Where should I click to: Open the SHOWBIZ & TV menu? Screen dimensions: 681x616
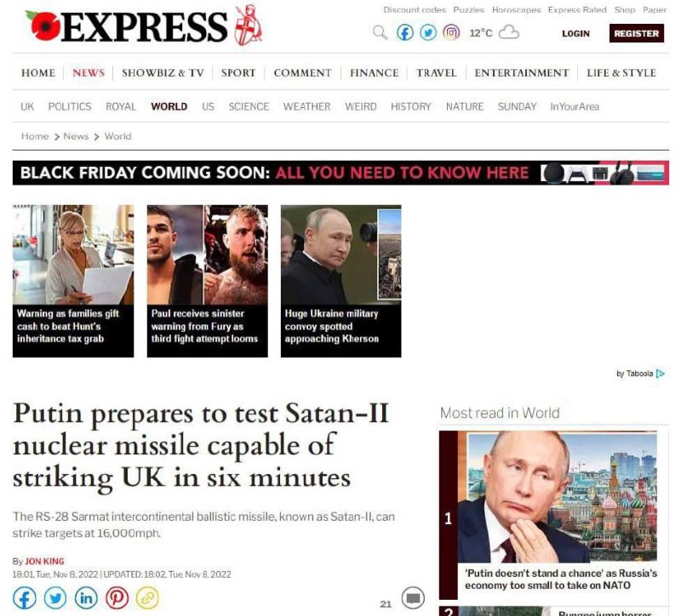[x=163, y=73]
